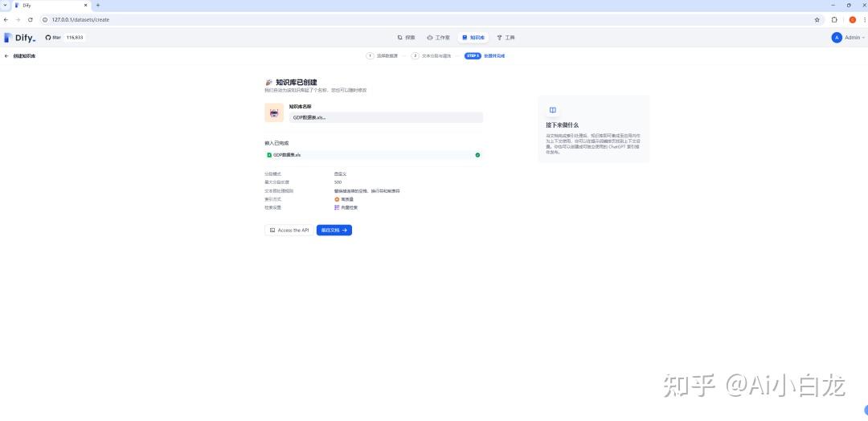The height and width of the screenshot is (421, 868).
Task: Click the knowledge base robot avatar icon
Action: click(274, 113)
